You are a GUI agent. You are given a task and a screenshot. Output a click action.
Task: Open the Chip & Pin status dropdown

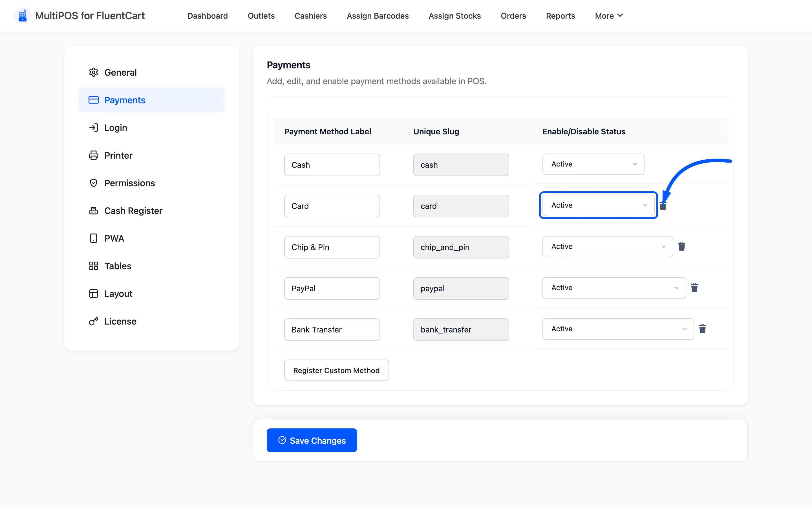click(x=608, y=247)
